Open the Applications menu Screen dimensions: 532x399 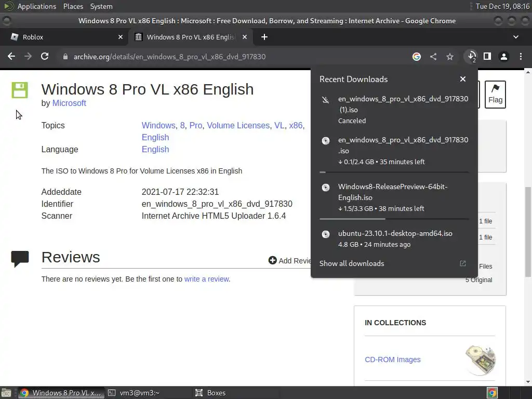(x=37, y=6)
